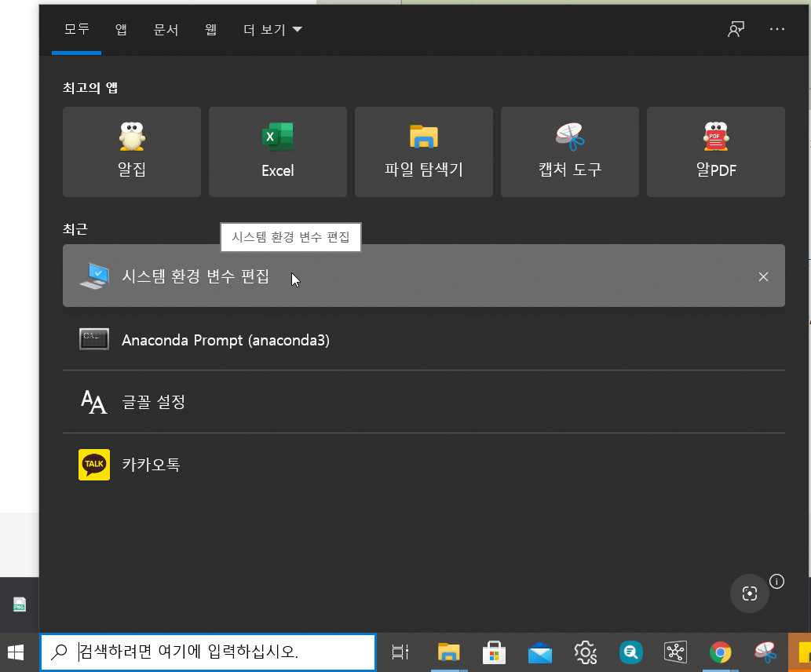Click the screenshot search button
The image size is (811, 672).
tap(750, 593)
